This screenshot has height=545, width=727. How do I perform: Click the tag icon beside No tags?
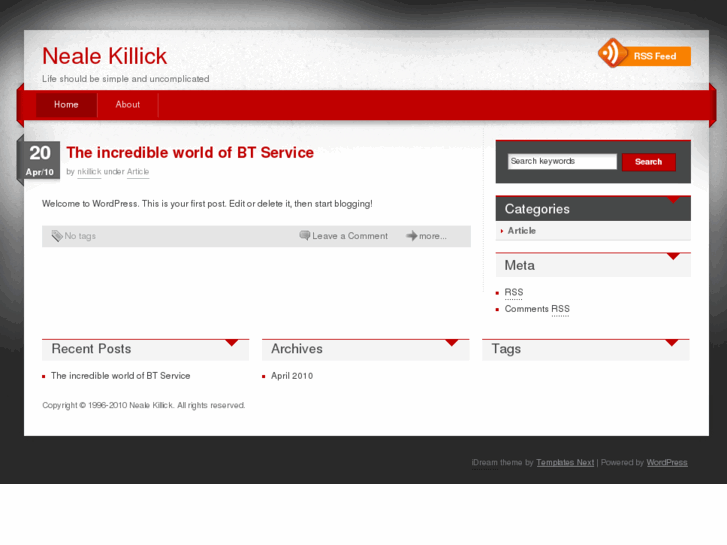57,236
